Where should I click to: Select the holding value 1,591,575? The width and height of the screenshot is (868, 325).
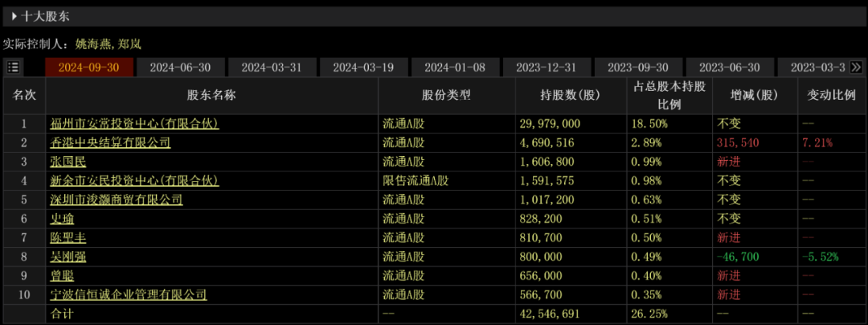pos(547,180)
